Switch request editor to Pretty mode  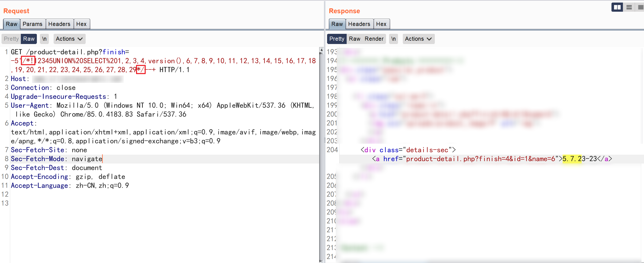pyautogui.click(x=11, y=39)
